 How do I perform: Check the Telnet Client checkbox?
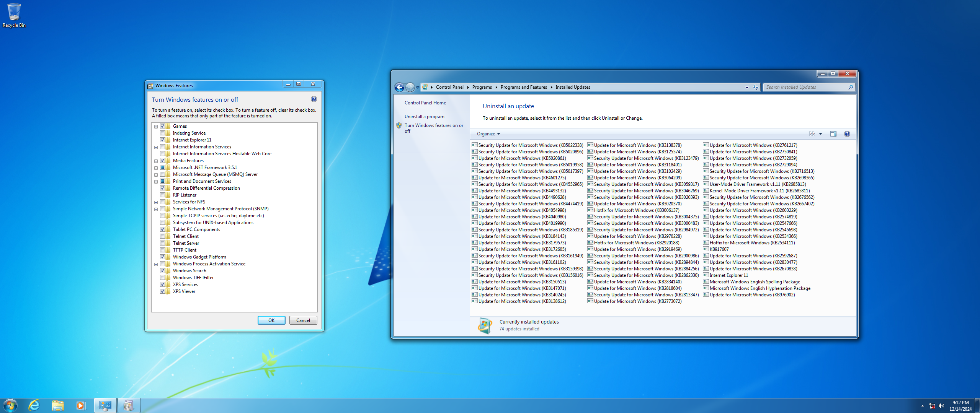pyautogui.click(x=162, y=236)
